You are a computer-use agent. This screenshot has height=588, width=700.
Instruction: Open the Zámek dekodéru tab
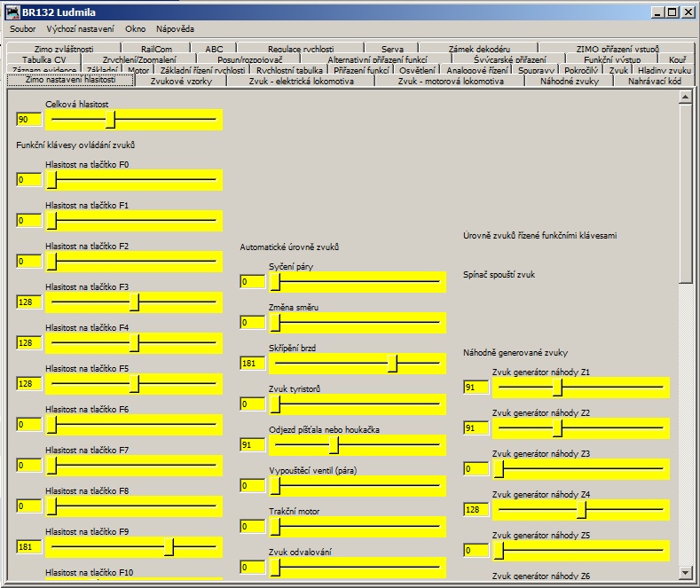click(x=480, y=49)
